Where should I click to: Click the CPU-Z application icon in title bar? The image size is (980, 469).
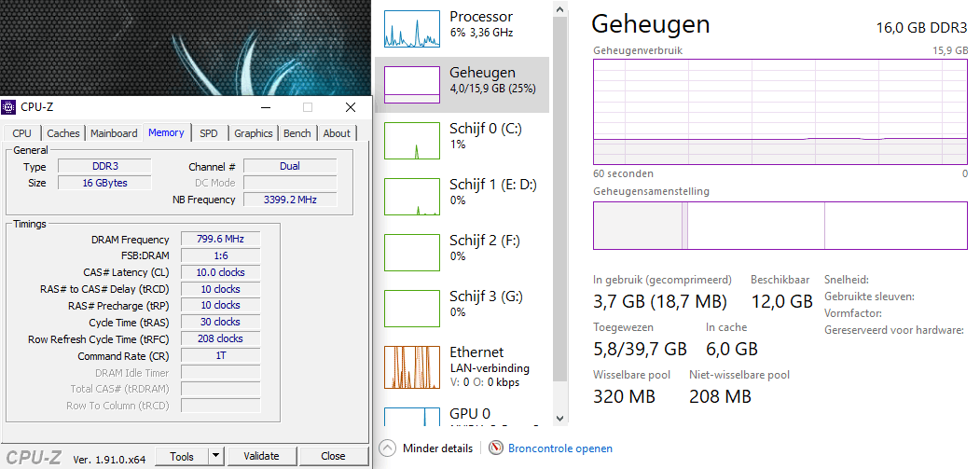[x=9, y=107]
